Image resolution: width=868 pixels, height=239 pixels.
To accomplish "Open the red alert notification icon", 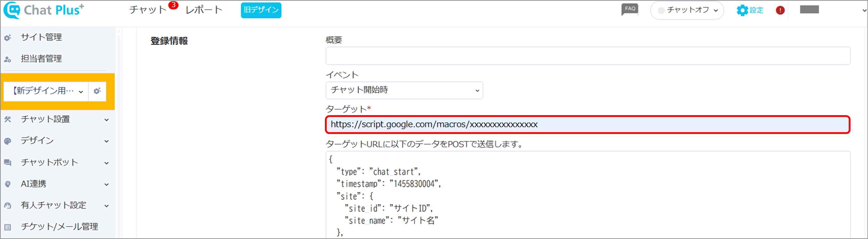I will point(780,10).
